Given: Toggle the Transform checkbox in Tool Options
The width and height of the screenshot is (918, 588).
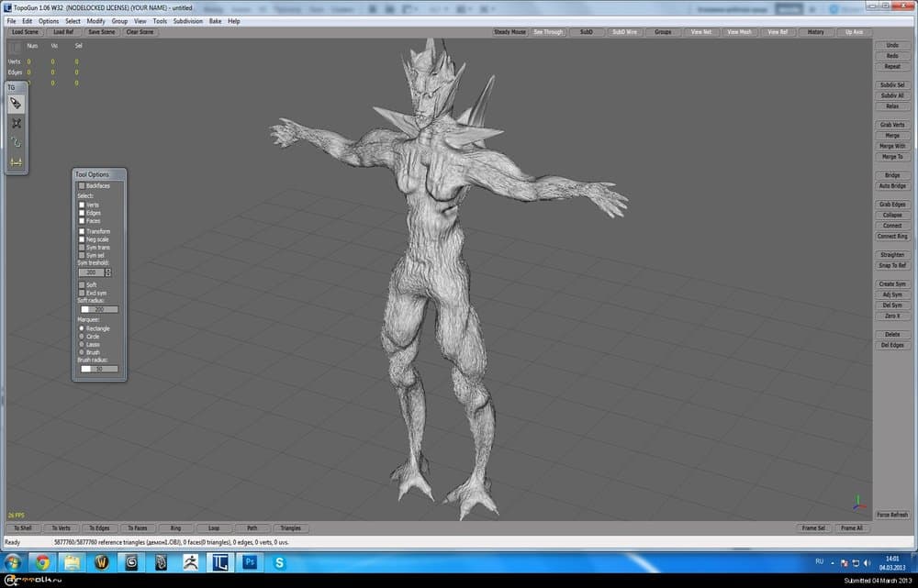Looking at the screenshot, I should (x=82, y=231).
